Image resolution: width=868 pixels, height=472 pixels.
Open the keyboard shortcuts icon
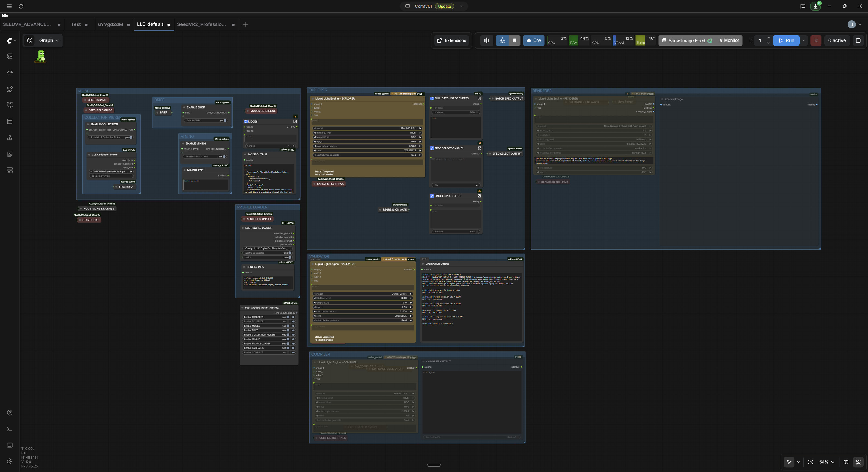[10, 445]
